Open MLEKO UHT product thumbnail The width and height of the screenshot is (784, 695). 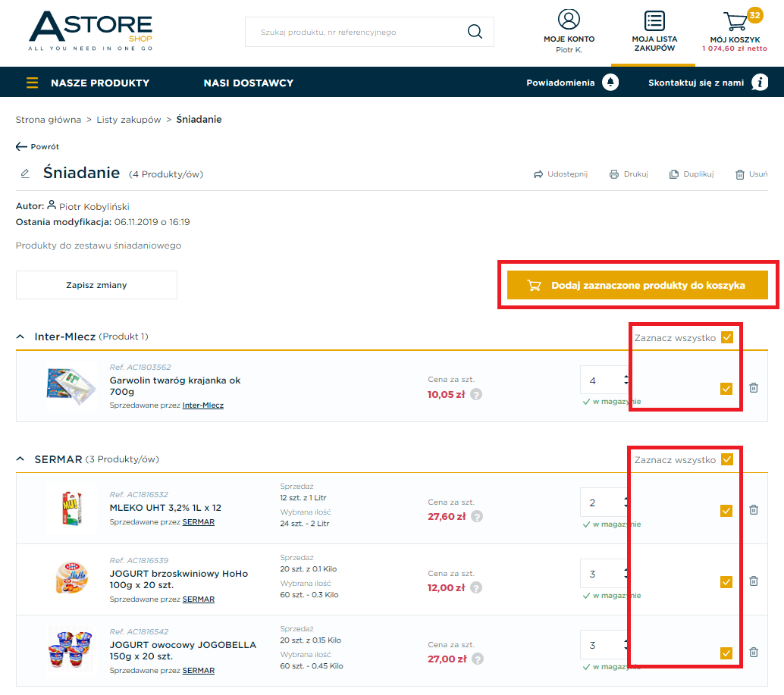point(71,508)
